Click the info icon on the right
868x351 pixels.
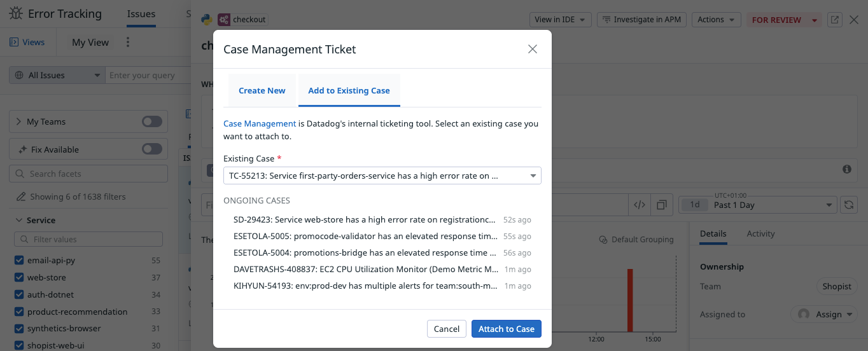847,169
